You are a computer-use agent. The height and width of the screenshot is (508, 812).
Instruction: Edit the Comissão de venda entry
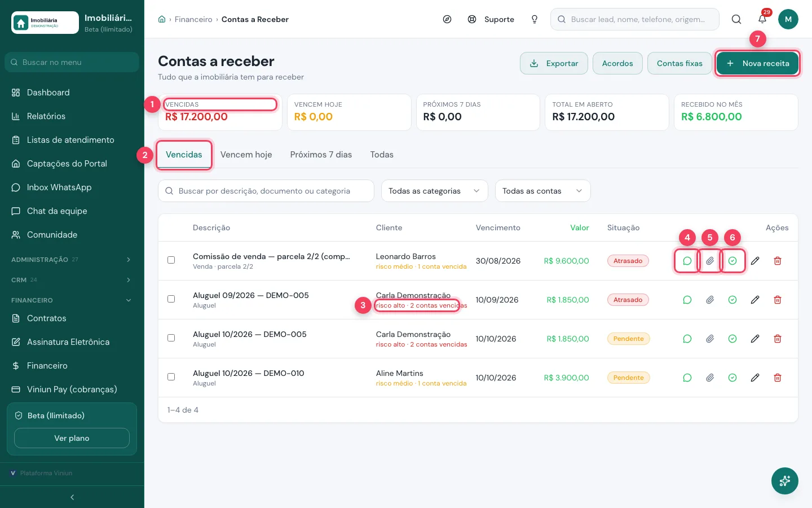coord(755,261)
